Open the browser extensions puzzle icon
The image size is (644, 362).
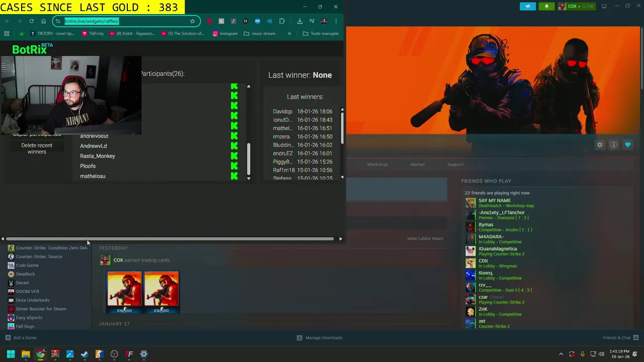pyautogui.click(x=282, y=21)
